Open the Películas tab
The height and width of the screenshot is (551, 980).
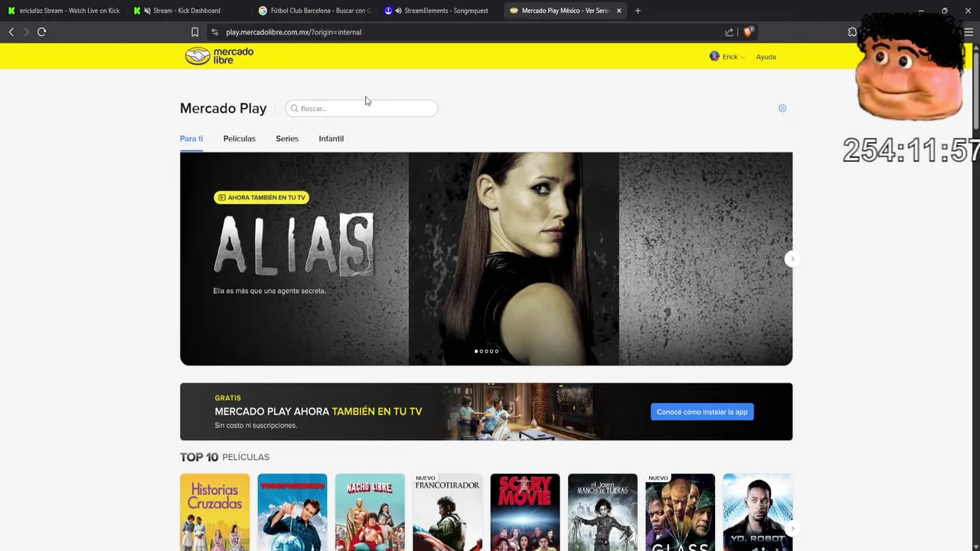[240, 139]
